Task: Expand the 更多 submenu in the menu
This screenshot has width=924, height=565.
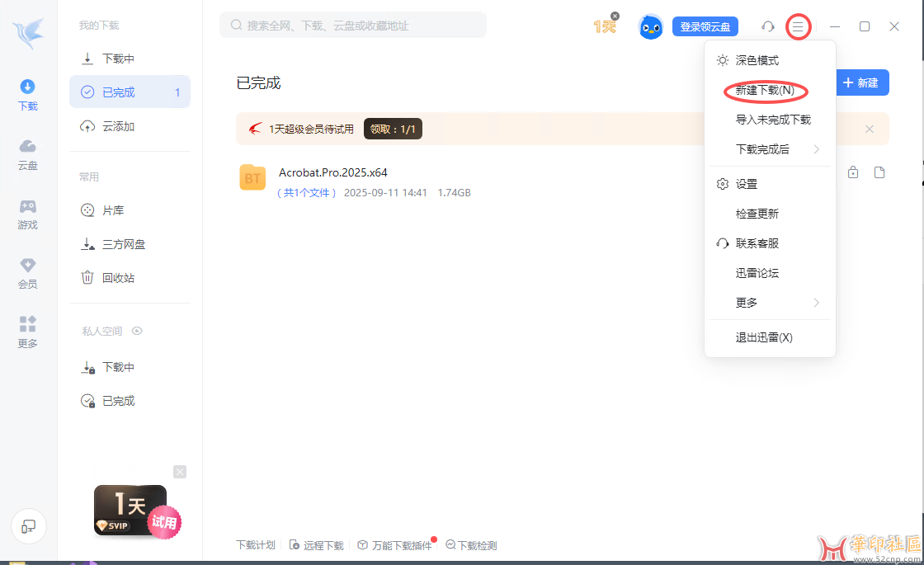Action: coord(771,303)
